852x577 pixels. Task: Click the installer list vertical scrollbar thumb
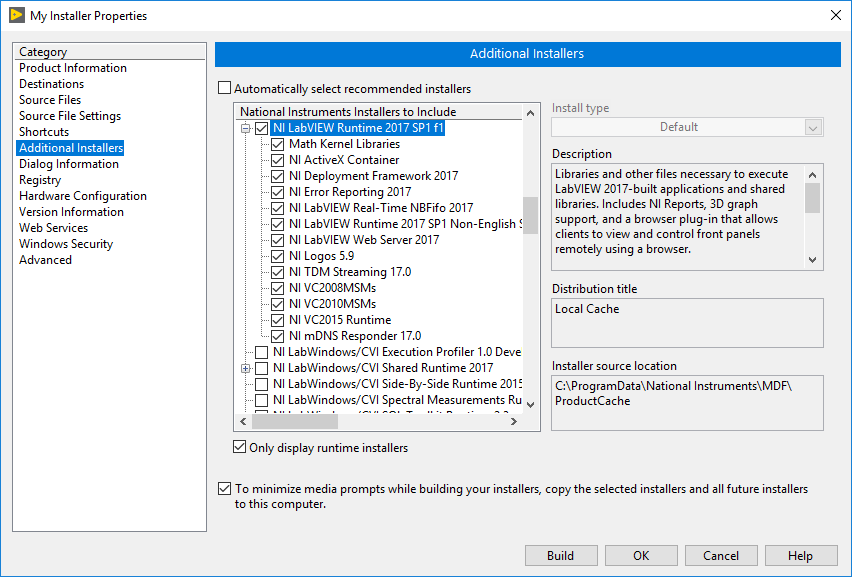point(530,215)
